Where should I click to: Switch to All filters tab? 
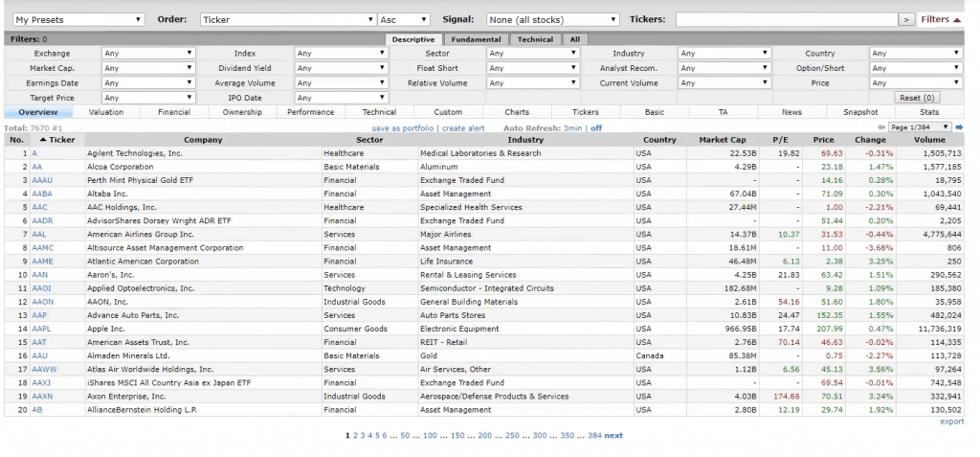[x=575, y=39]
